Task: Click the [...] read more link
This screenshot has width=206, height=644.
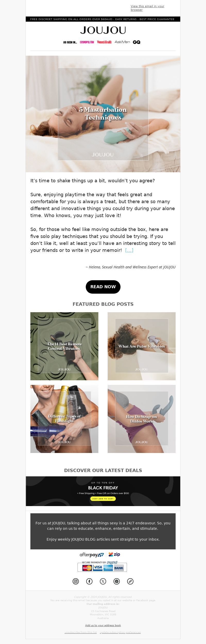Action: (129, 250)
